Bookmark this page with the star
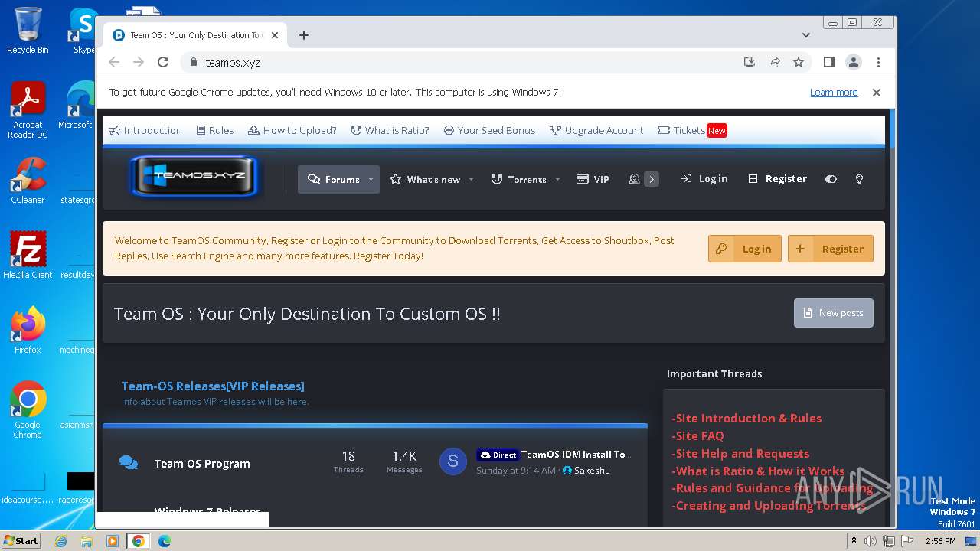 799,63
